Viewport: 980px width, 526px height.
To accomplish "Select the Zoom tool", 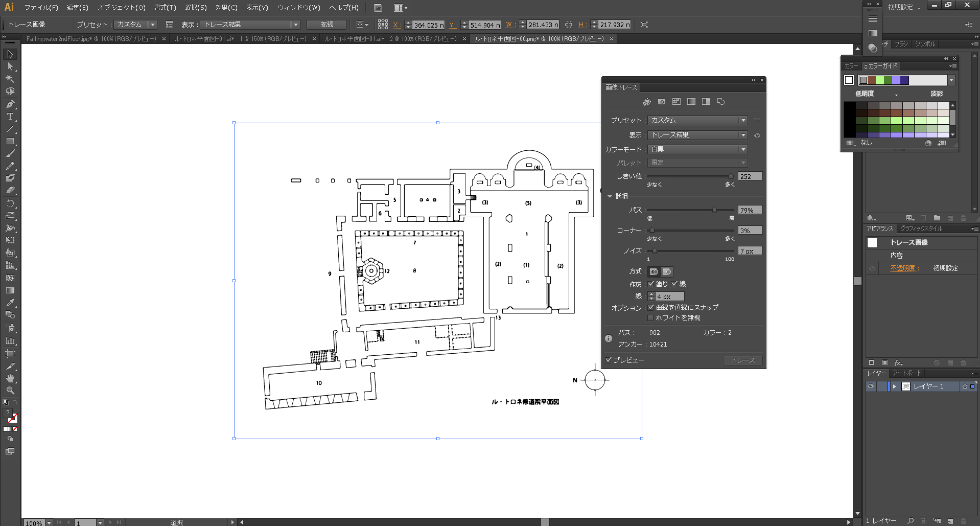I will (10, 391).
